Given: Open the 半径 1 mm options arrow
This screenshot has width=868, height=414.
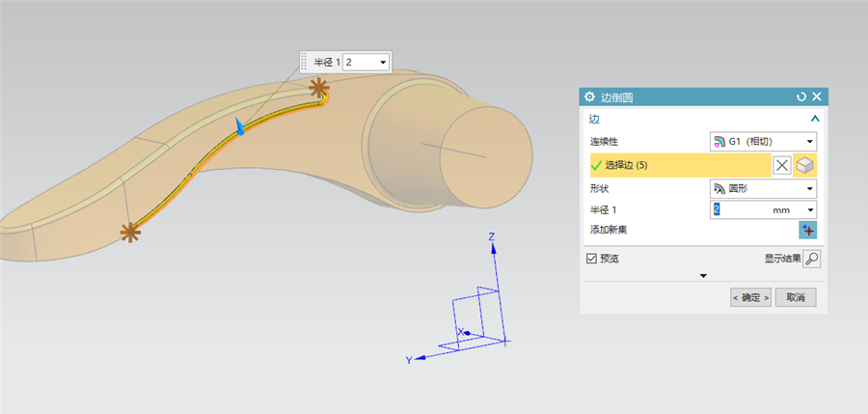Looking at the screenshot, I should click(811, 210).
